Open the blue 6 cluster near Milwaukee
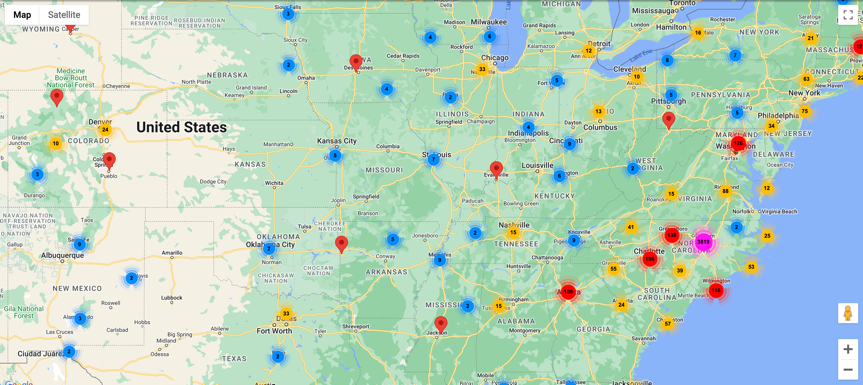The image size is (863, 385). [489, 37]
